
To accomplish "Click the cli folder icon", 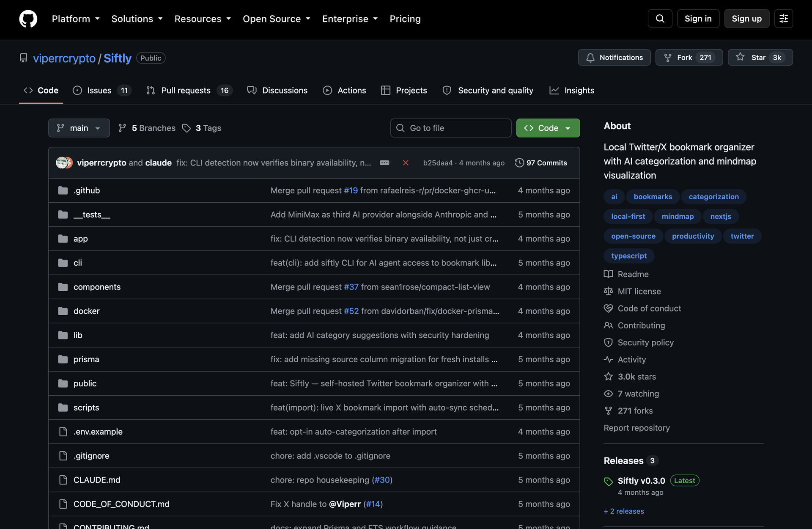I will click(63, 263).
